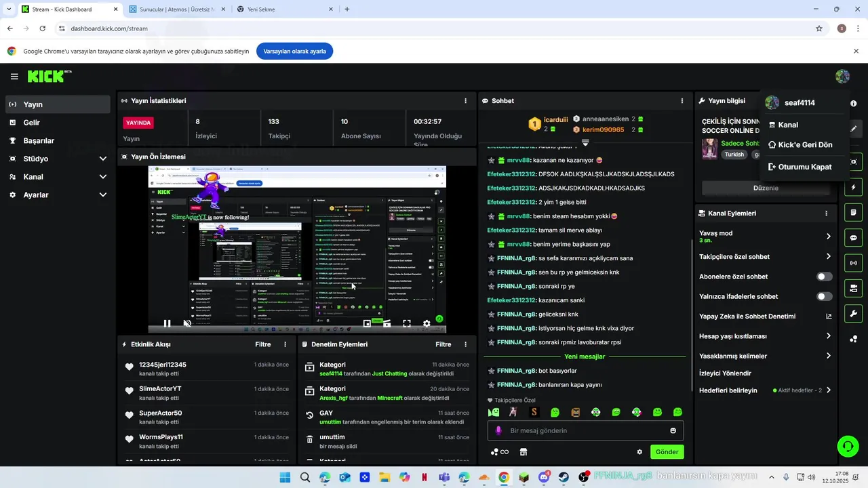Click the Sadece Sohbet category link
868x488 pixels.
740,143
